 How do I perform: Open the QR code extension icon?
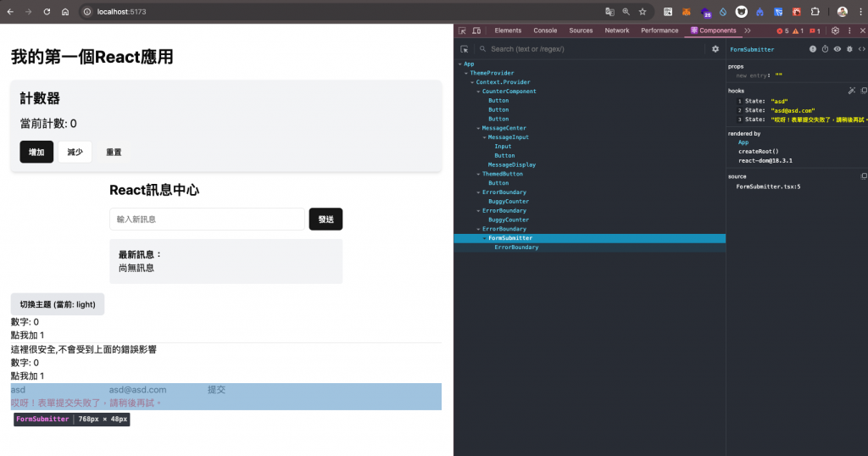(x=668, y=12)
